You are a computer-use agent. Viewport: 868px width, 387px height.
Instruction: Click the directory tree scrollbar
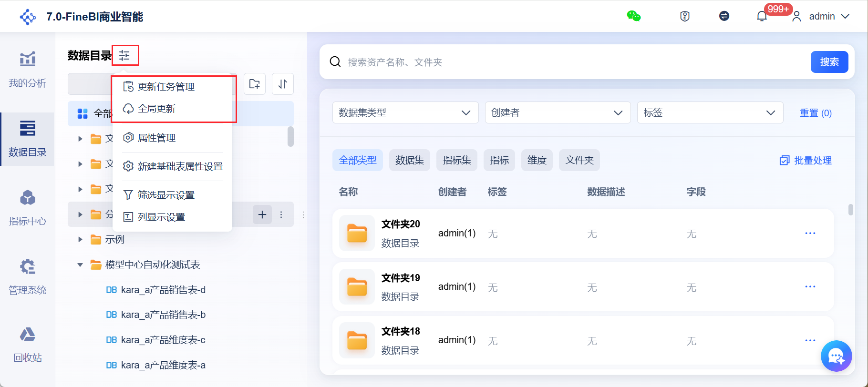point(290,137)
